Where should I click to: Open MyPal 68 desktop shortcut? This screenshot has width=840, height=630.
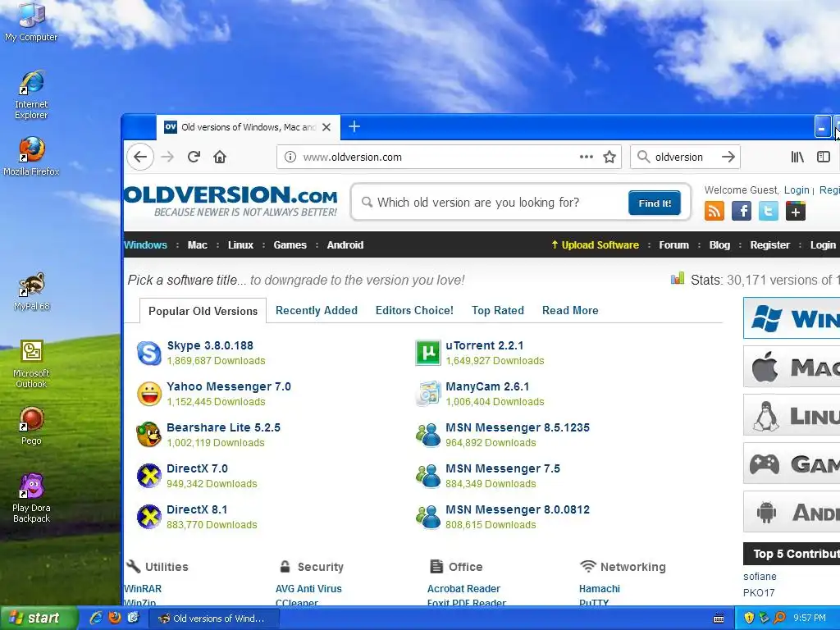click(x=31, y=291)
